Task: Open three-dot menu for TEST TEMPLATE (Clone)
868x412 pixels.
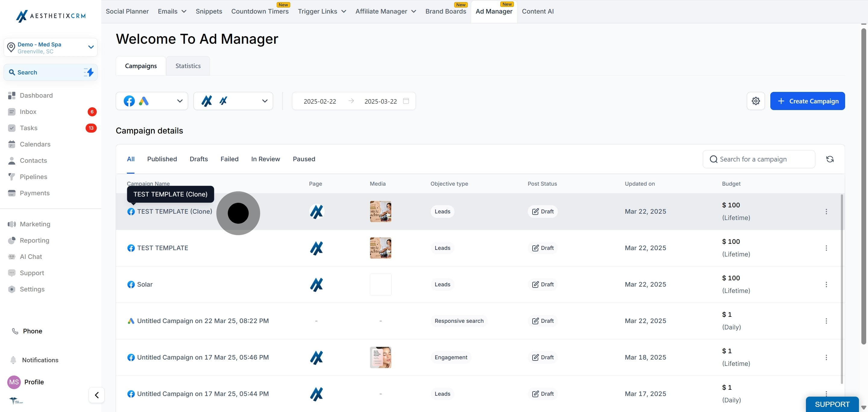Action: (x=826, y=212)
